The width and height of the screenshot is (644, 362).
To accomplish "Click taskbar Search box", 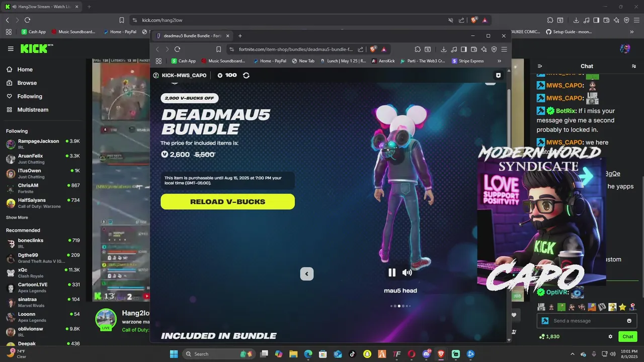I will coord(219,354).
